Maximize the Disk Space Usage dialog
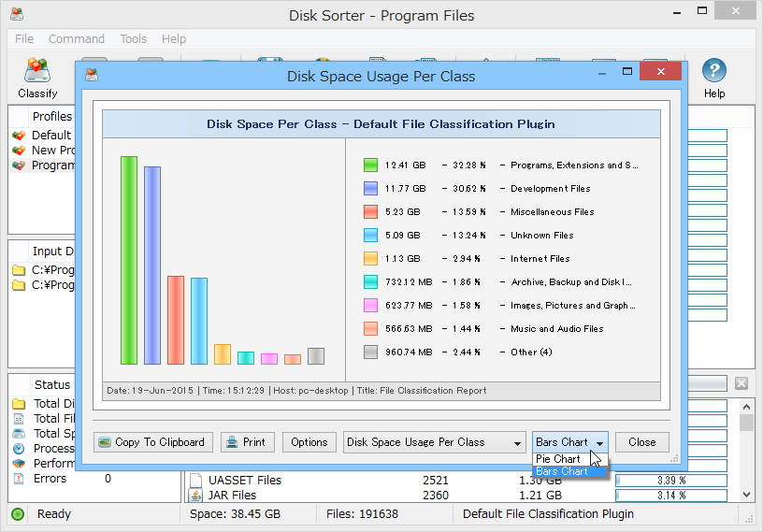 (627, 72)
